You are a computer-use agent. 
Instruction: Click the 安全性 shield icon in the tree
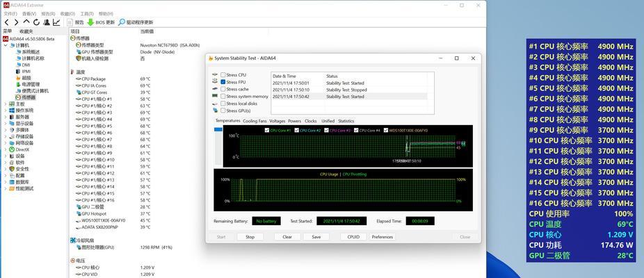(12, 169)
